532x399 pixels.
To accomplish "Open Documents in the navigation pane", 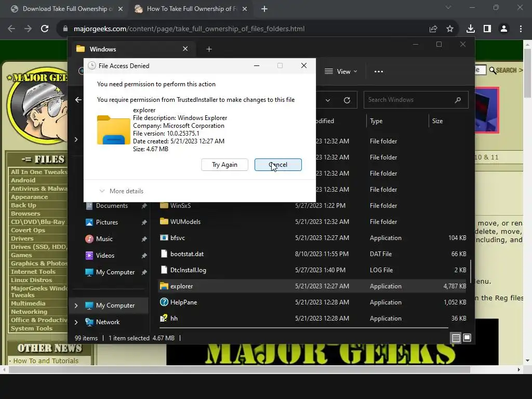I will (112, 206).
